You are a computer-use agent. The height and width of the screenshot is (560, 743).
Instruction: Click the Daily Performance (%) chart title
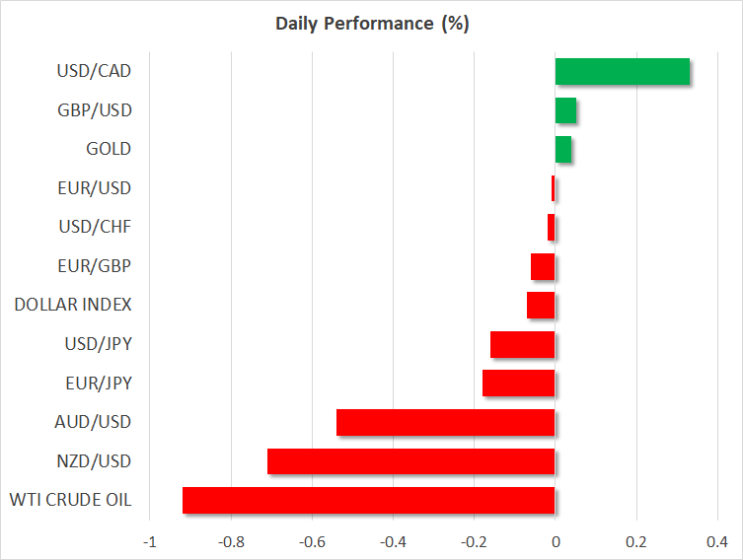(371, 24)
